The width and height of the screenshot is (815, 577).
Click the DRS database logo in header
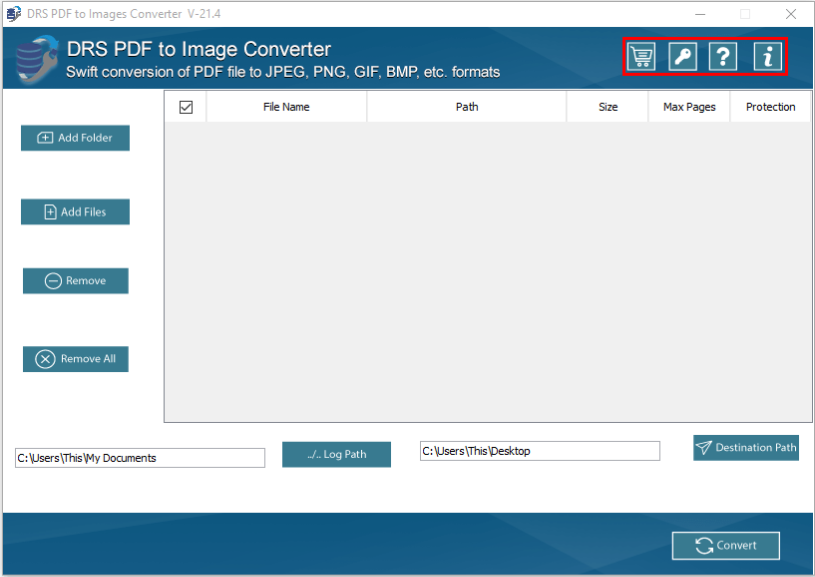[36, 59]
